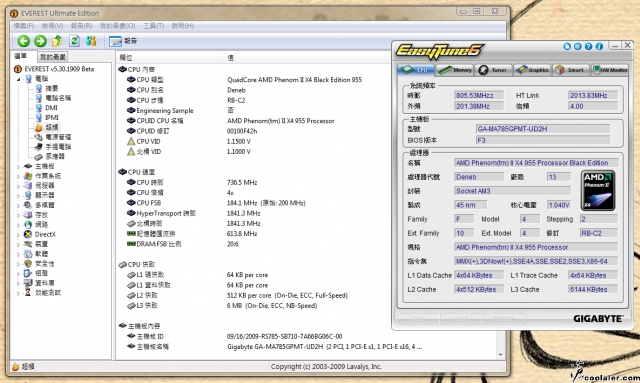Click the scrollbar down arrow in EVEREST list
640x383 pixels.
501,355
